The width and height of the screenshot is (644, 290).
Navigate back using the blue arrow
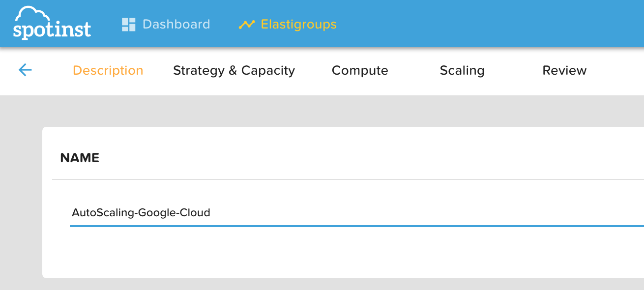tap(25, 70)
